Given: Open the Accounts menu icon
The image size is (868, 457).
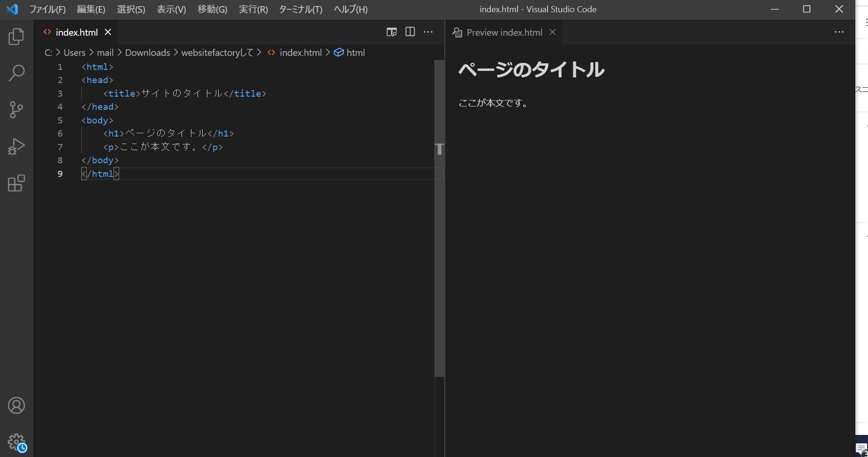Looking at the screenshot, I should click(x=16, y=405).
